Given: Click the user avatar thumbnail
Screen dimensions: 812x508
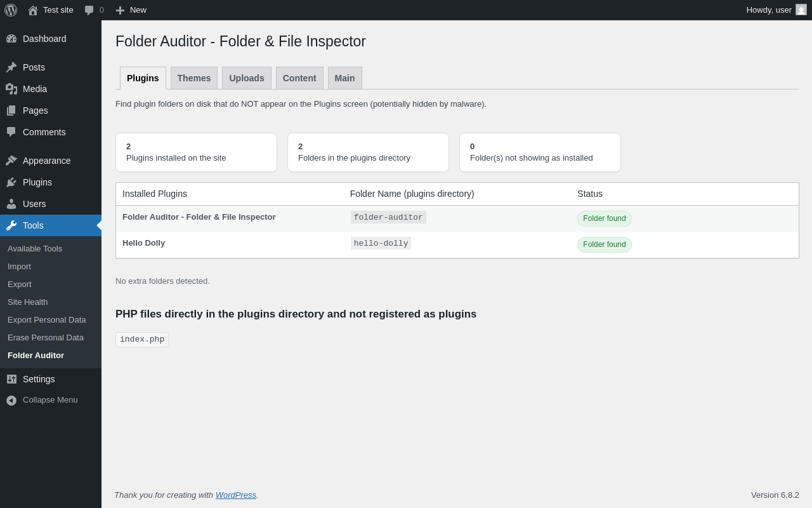Looking at the screenshot, I should click(801, 10).
